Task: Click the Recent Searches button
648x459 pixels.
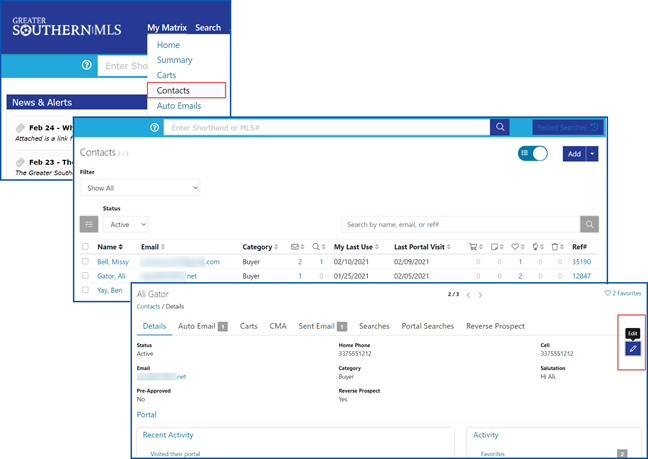Action: coord(568,127)
